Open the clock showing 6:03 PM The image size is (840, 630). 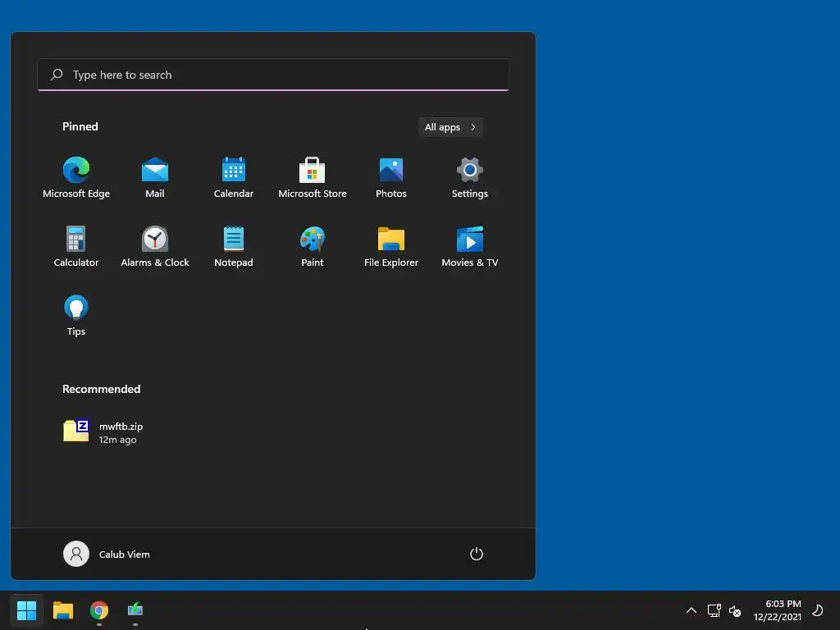pos(778,610)
